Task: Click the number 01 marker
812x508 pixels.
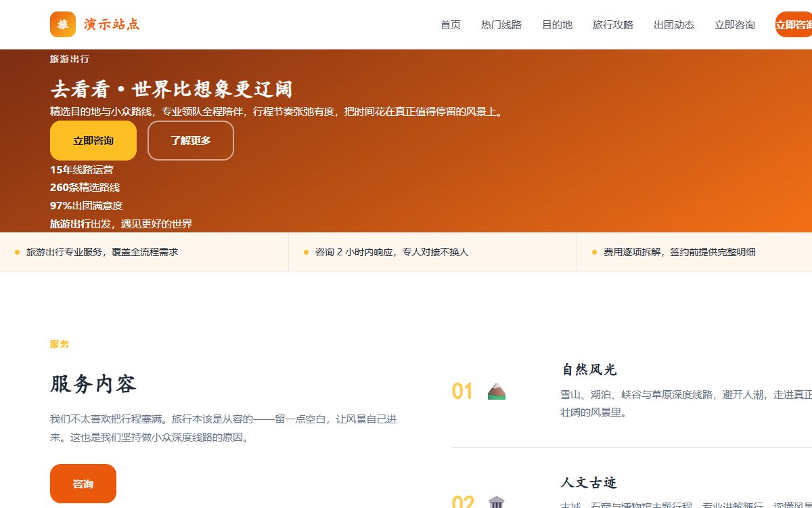Action: [462, 391]
